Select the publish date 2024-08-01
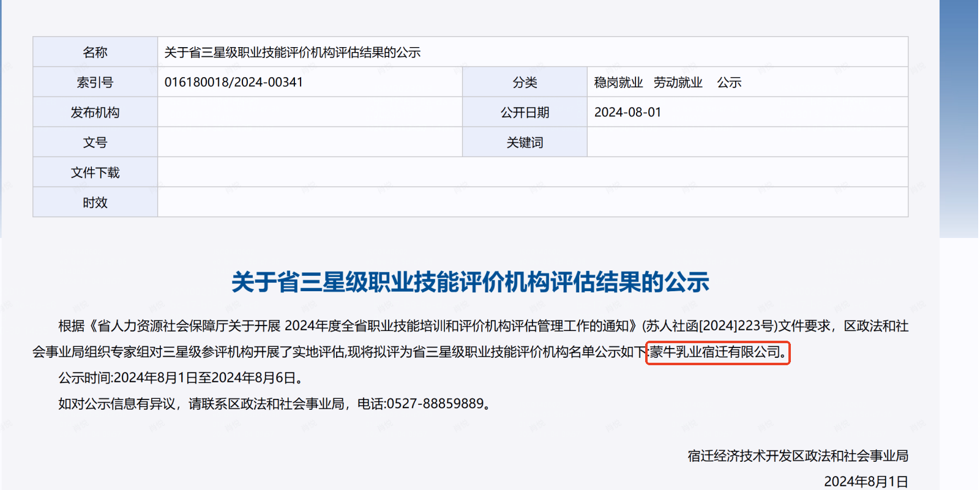Image resolution: width=980 pixels, height=490 pixels. pos(627,113)
